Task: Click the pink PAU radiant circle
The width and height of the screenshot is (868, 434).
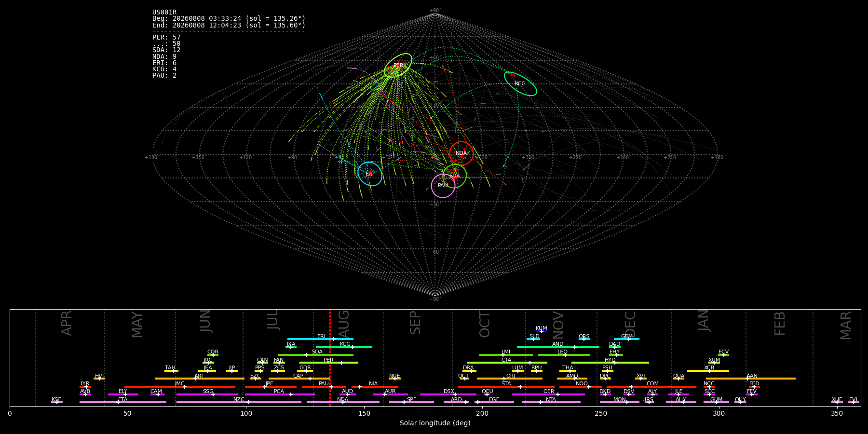Action: point(443,186)
